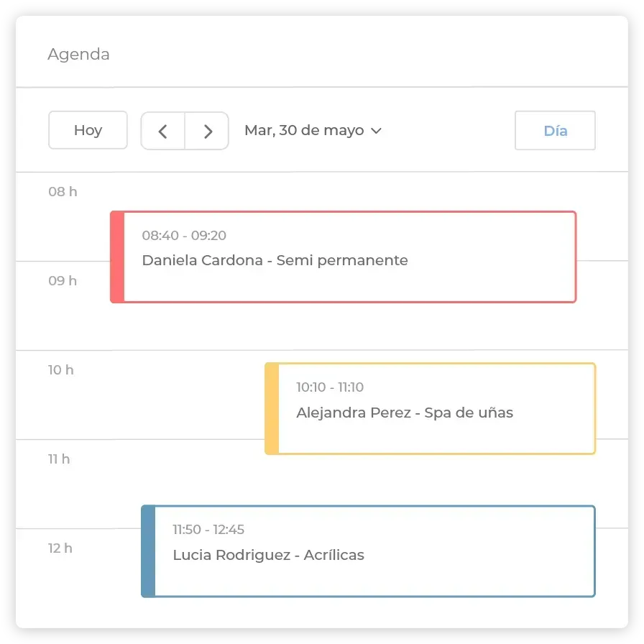The image size is (644, 644).
Task: Select the 10 h time slot label
Action: coord(61,370)
